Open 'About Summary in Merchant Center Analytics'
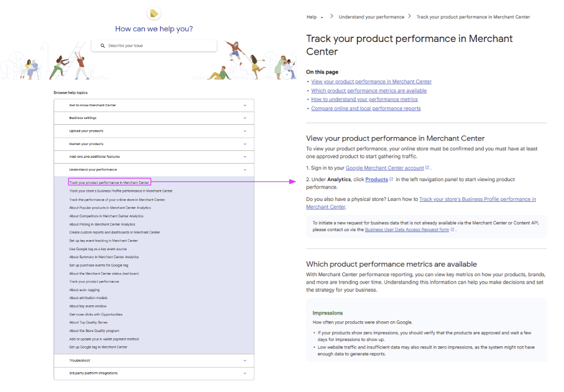This screenshot has height=392, width=564. click(x=104, y=257)
